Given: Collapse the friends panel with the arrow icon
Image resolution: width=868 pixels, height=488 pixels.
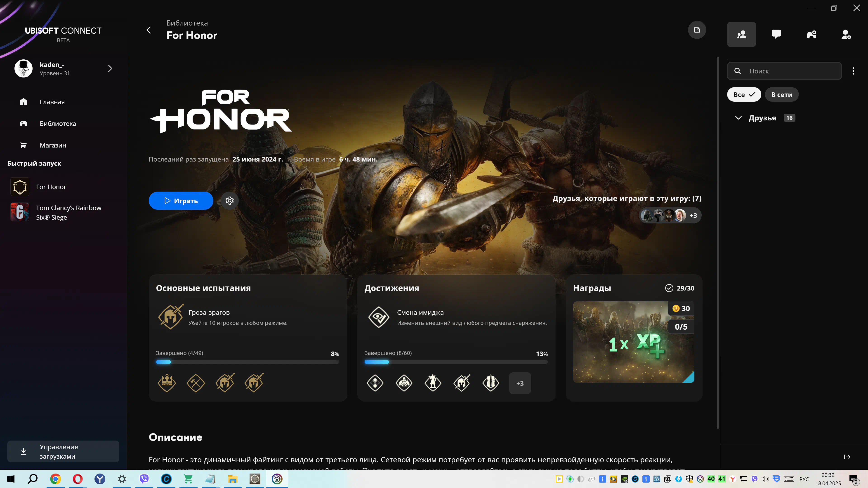Looking at the screenshot, I should 847,457.
